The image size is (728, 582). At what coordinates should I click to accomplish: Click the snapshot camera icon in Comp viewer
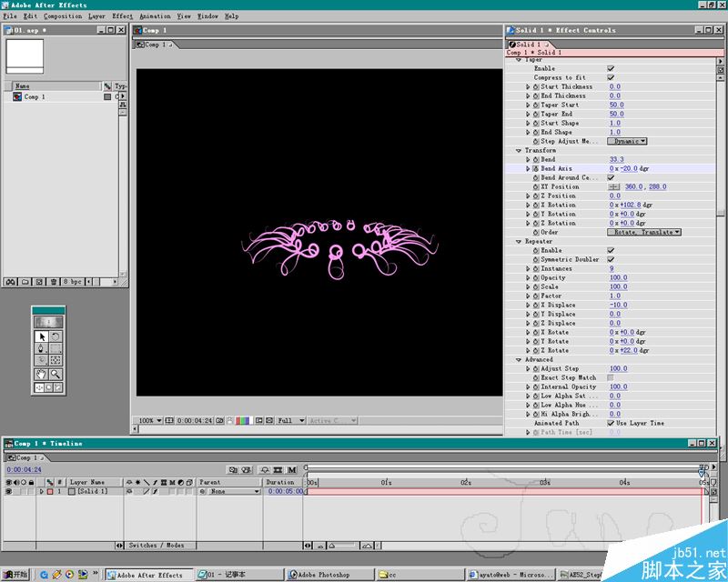pyautogui.click(x=219, y=420)
